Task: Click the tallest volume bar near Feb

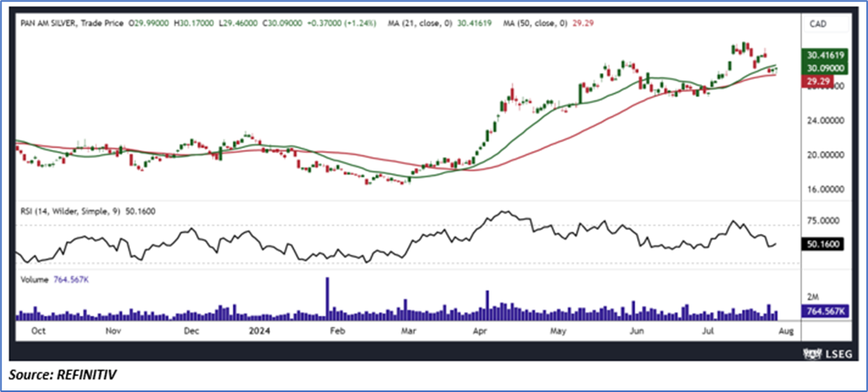Action: coord(327,298)
